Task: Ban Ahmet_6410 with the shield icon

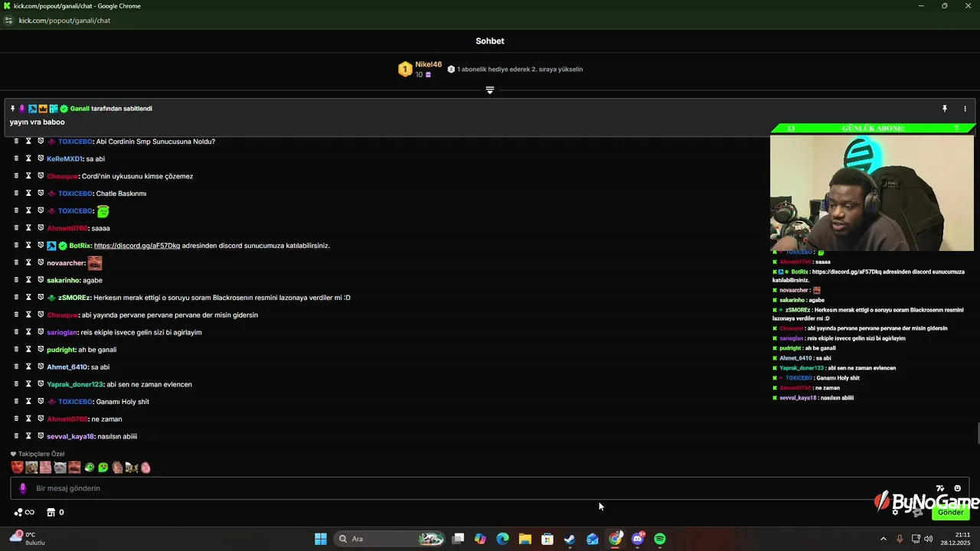Action: [41, 367]
